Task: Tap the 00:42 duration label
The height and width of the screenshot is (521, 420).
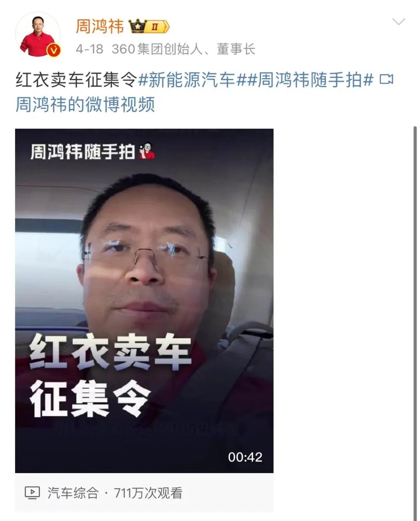Action: (245, 457)
